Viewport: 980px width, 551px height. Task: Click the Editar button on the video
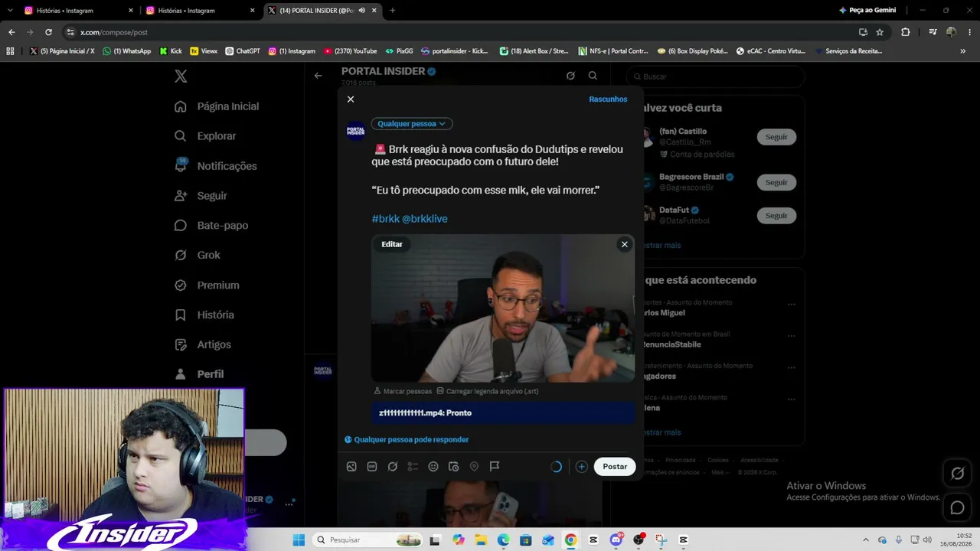(x=392, y=244)
